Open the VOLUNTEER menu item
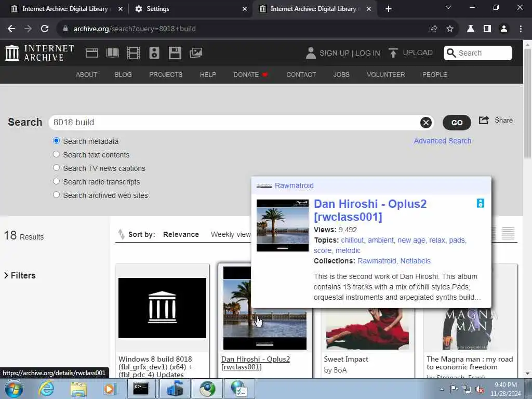 (386, 75)
